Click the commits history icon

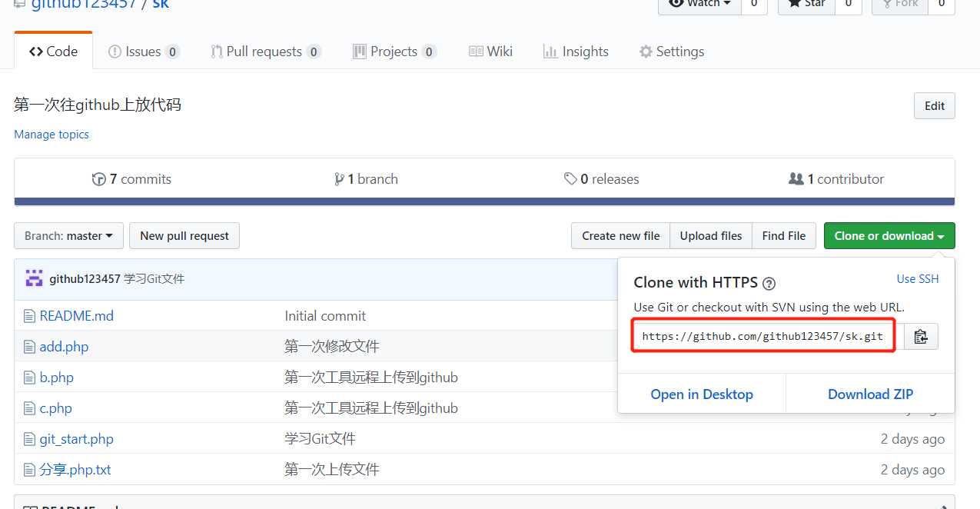(98, 179)
